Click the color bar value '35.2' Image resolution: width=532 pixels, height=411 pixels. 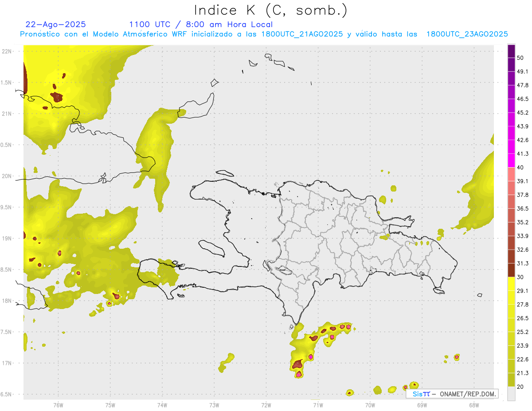point(523,222)
